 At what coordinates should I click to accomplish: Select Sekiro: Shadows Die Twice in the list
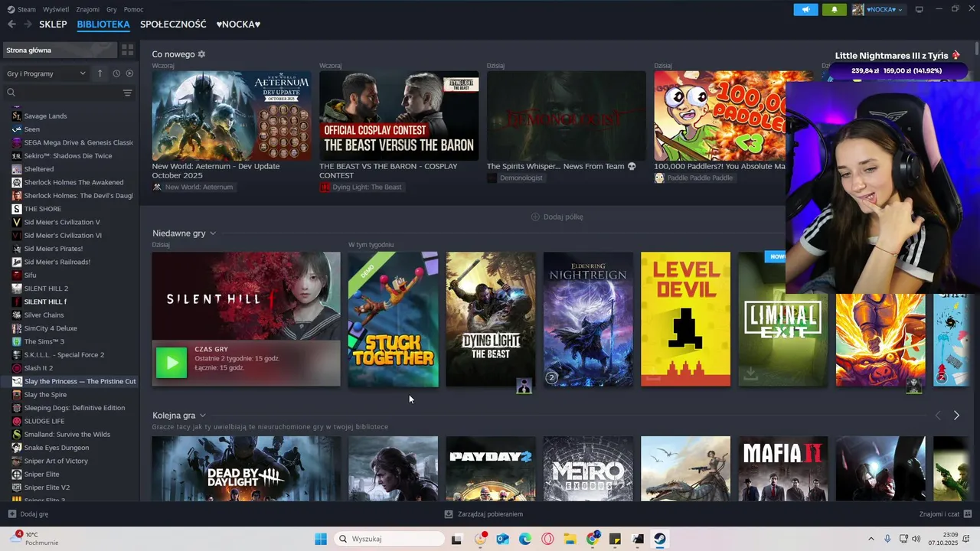pos(67,156)
